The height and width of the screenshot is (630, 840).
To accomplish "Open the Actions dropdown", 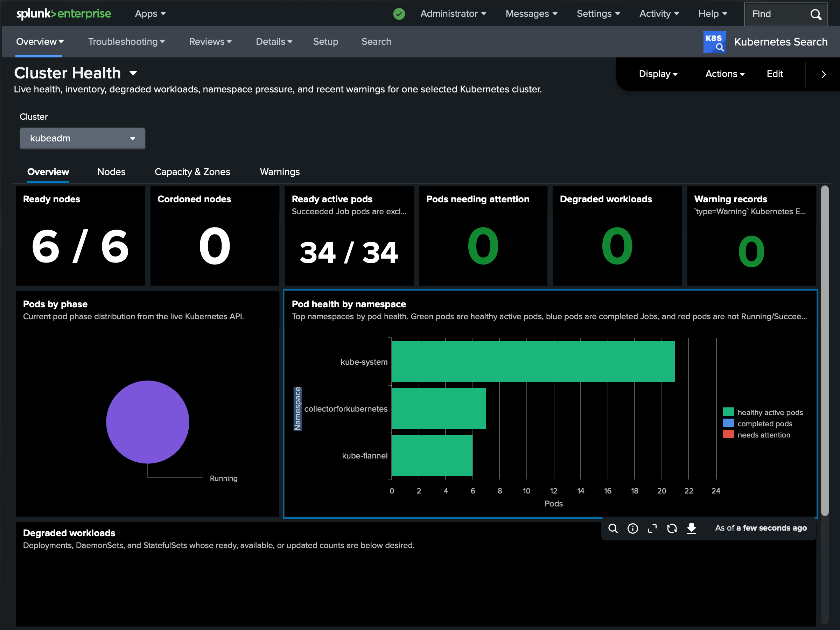I will pos(724,73).
